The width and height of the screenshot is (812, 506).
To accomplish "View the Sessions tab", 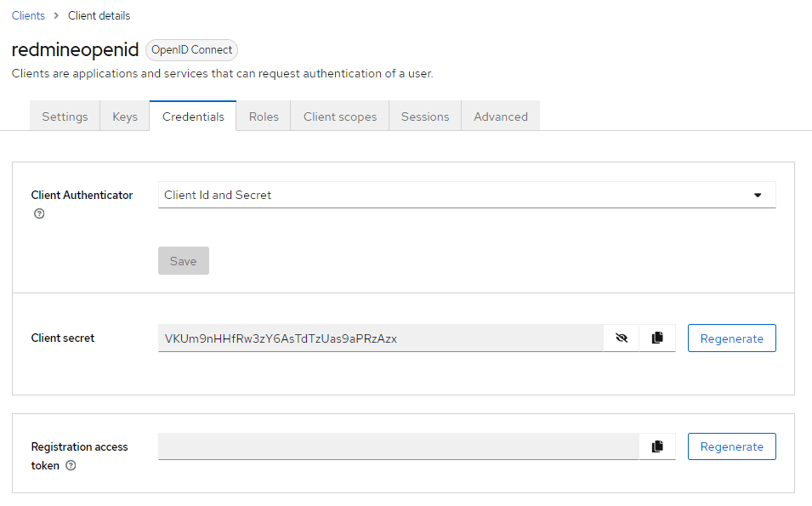I will click(x=424, y=116).
